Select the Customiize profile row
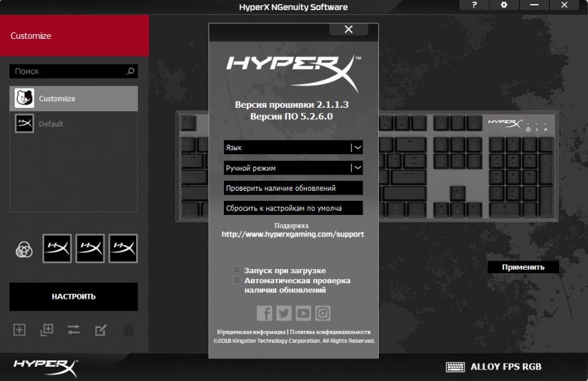Screen dimensions: 588x381 74,98
